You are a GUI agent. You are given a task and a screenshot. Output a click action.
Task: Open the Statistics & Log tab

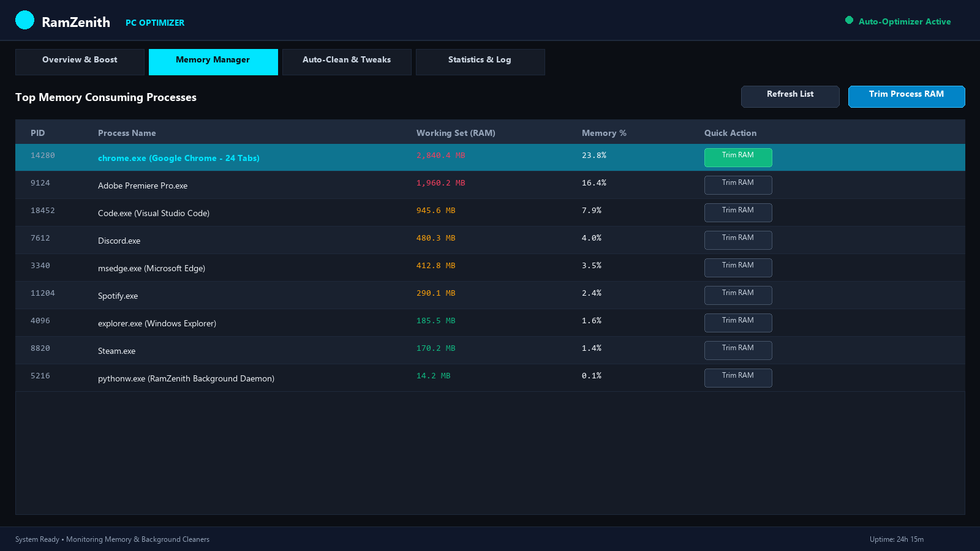pos(480,62)
